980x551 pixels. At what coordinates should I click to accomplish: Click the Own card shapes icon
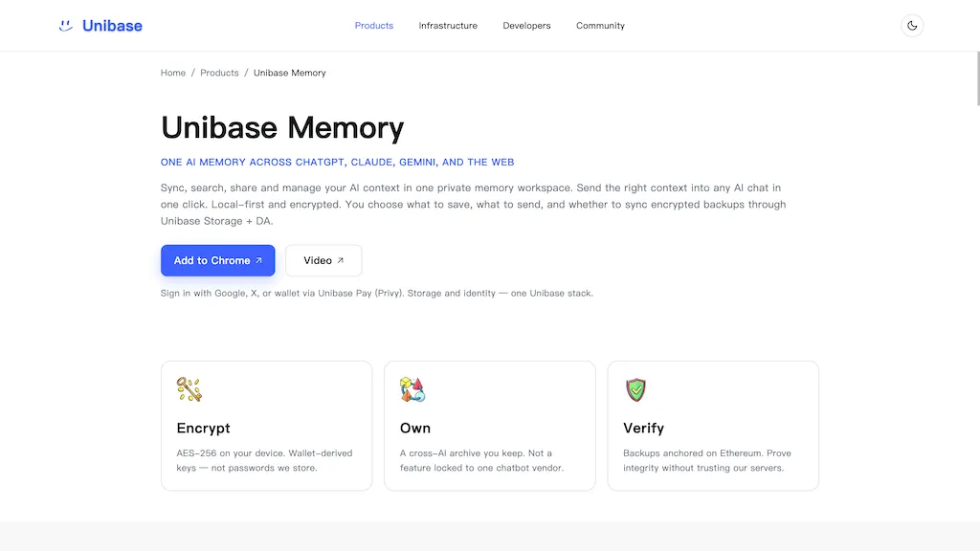click(412, 389)
